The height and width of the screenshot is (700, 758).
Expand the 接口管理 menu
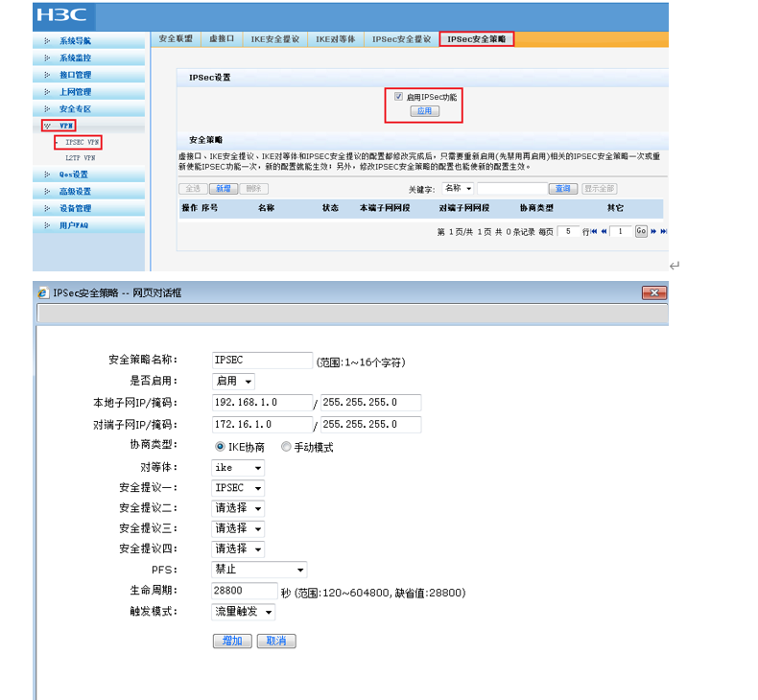[75, 75]
